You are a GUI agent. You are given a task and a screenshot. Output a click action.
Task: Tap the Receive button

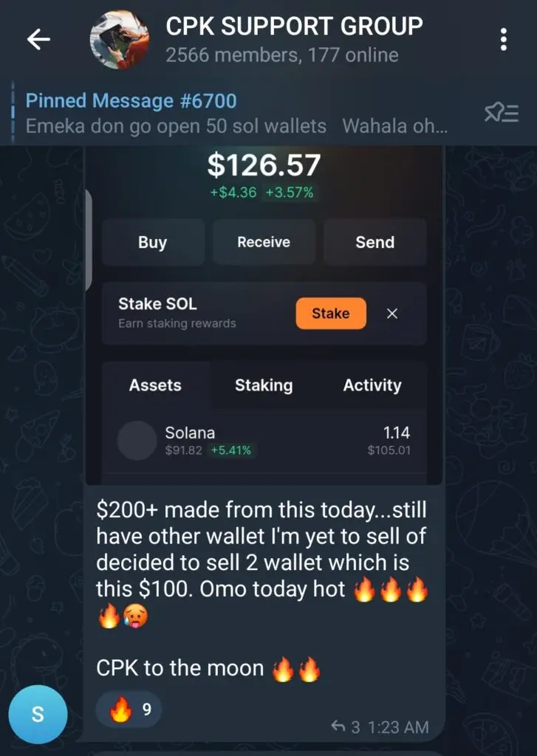click(x=264, y=242)
